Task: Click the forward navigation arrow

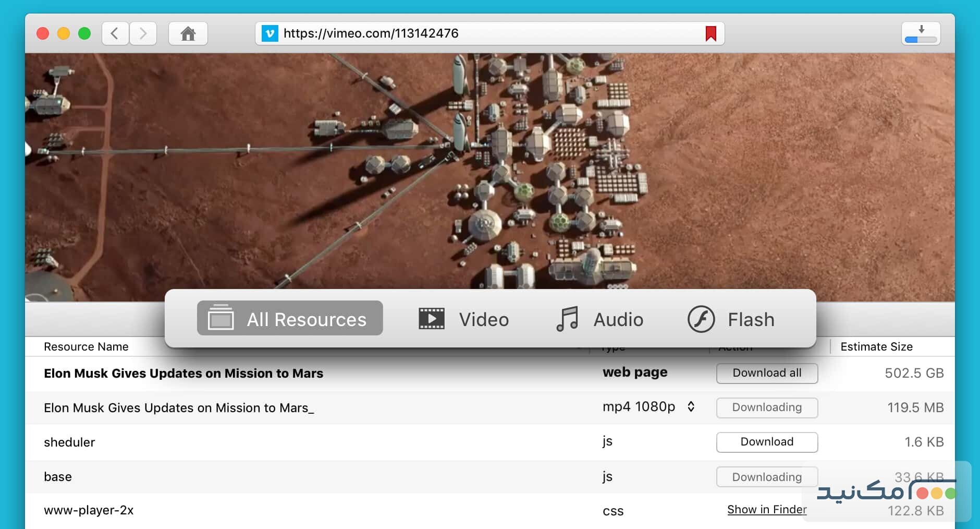Action: 143,34
